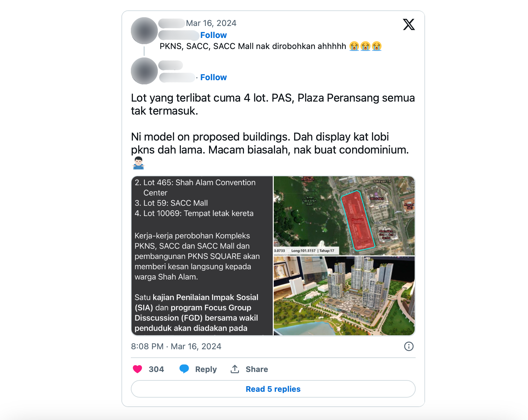This screenshot has height=420, width=528.
Task: Click the heart like icon
Action: [x=137, y=369]
